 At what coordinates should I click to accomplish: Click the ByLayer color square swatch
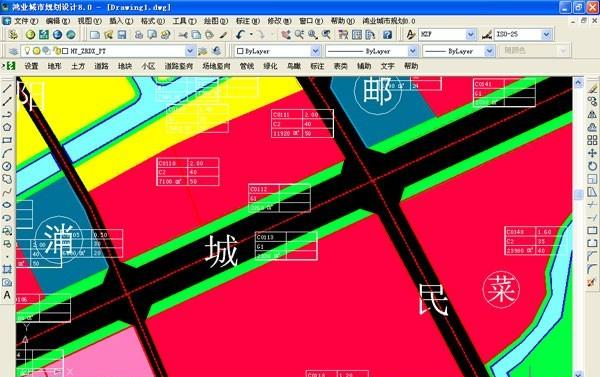240,51
